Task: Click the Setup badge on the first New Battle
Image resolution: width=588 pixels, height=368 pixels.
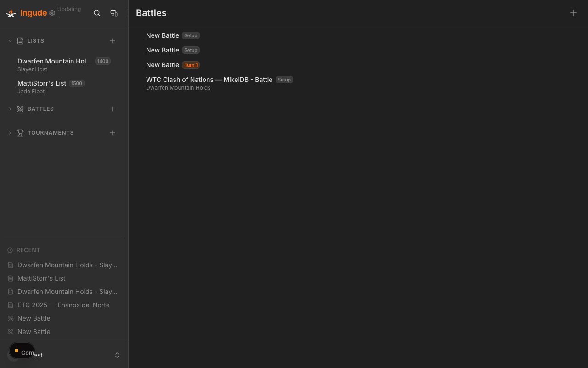Action: (x=191, y=35)
